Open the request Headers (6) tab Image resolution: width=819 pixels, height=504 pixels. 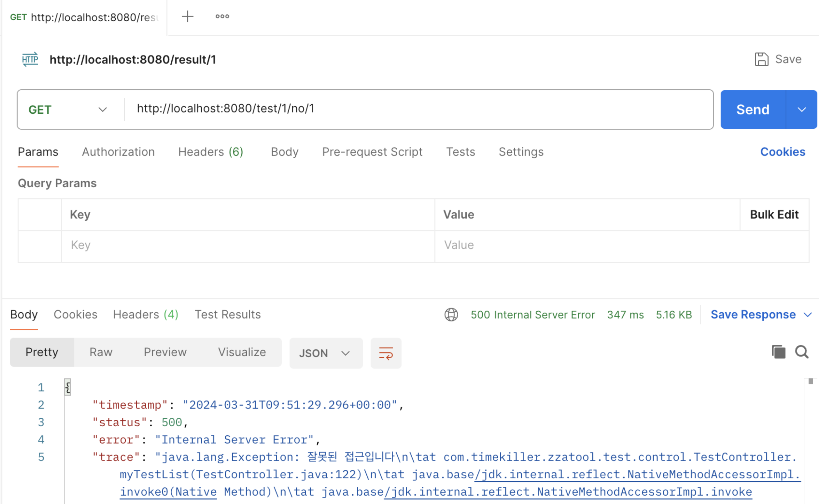pyautogui.click(x=210, y=152)
